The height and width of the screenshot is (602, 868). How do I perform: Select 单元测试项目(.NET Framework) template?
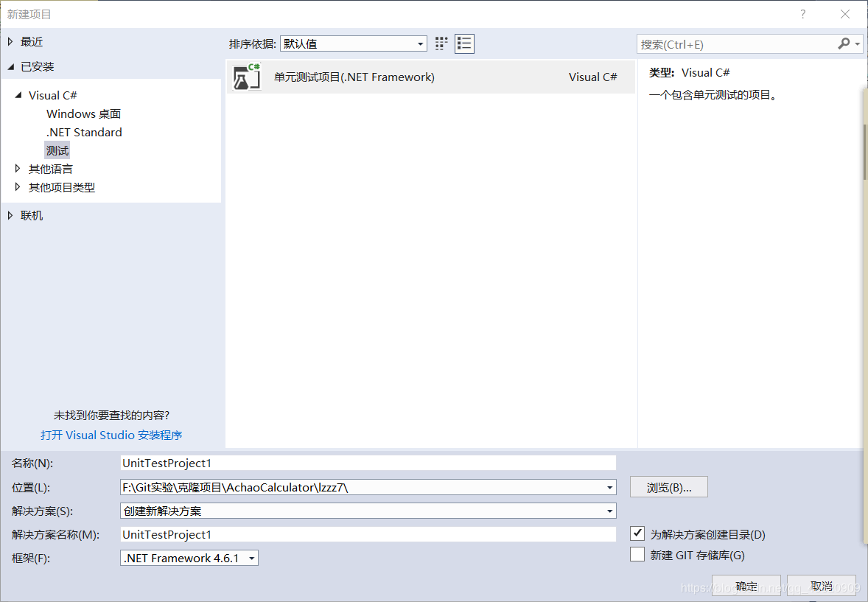click(x=430, y=77)
